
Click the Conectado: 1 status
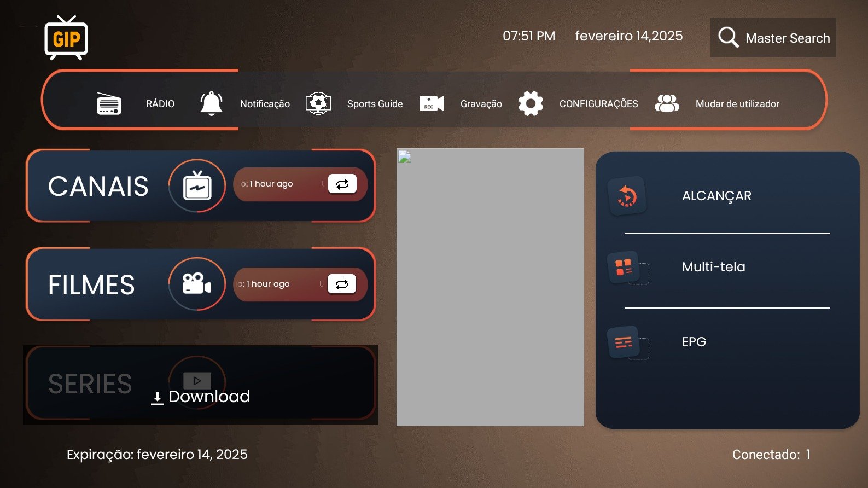click(x=771, y=455)
